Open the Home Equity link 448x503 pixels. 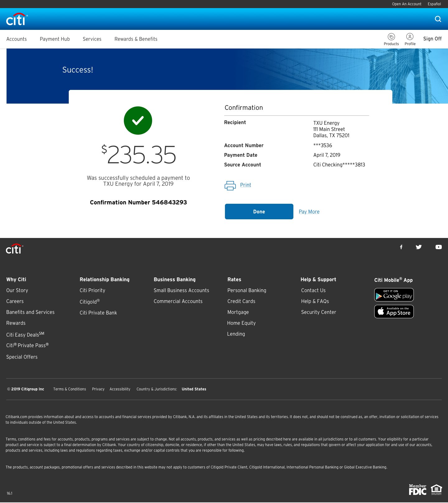coord(241,323)
